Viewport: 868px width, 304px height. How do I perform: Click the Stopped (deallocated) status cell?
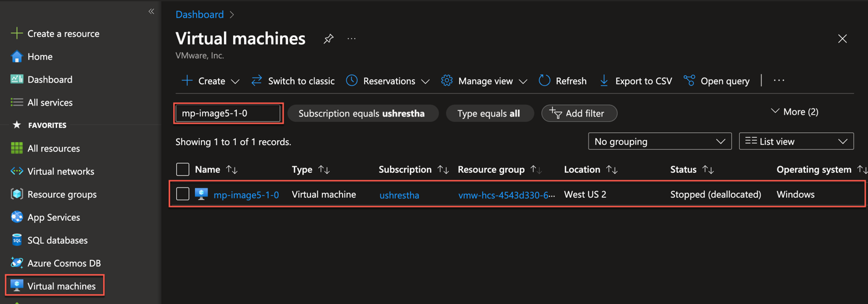pos(716,194)
